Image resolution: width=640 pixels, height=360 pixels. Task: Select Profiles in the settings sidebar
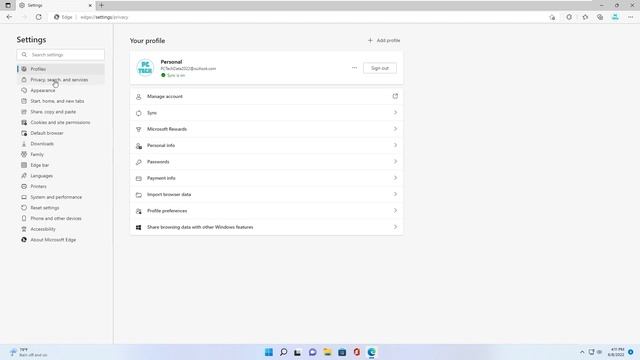[60, 69]
